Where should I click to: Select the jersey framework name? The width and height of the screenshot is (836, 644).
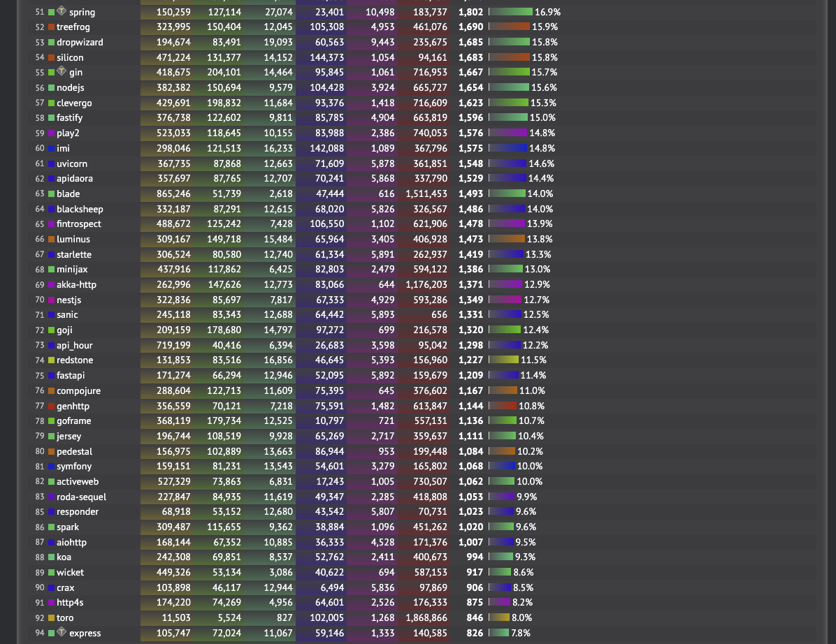click(x=69, y=437)
